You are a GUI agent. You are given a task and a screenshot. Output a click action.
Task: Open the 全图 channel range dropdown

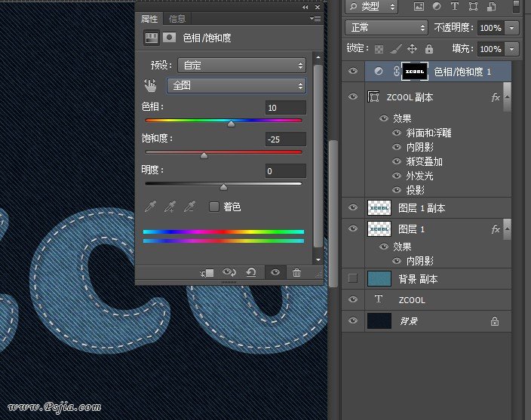coord(236,86)
